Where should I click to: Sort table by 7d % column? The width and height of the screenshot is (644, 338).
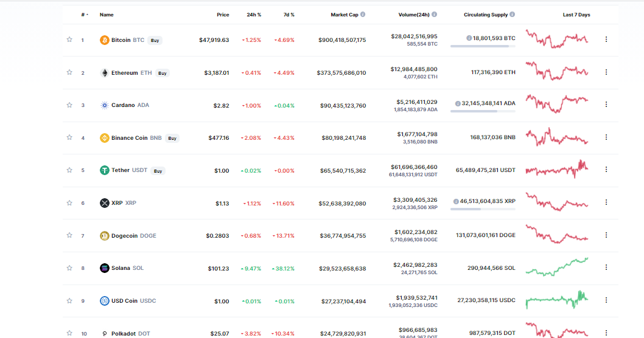[x=289, y=15]
